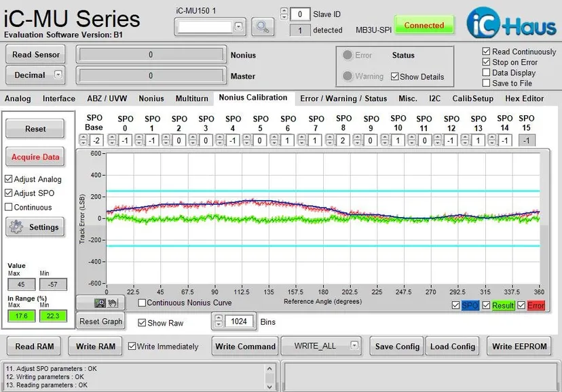Viewport: 562px width, 392px height.
Task: Hide the blue SPO curve checkbox
Action: tap(456, 305)
